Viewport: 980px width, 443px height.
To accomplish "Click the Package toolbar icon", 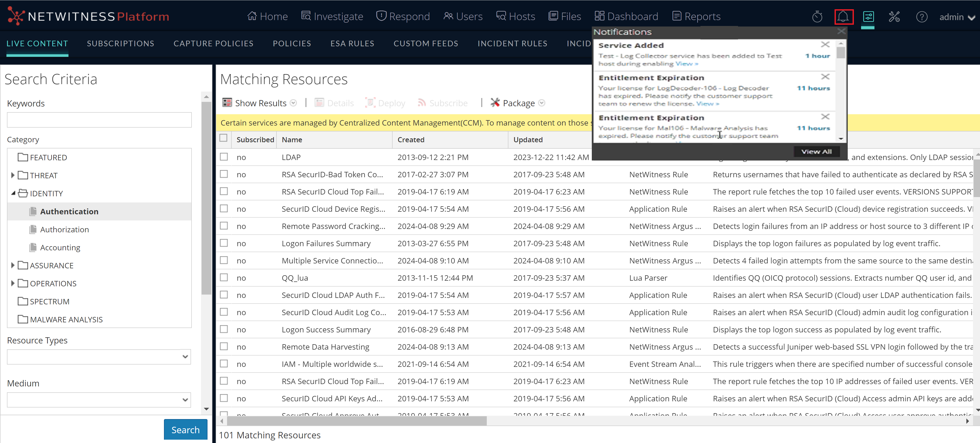I will (495, 103).
